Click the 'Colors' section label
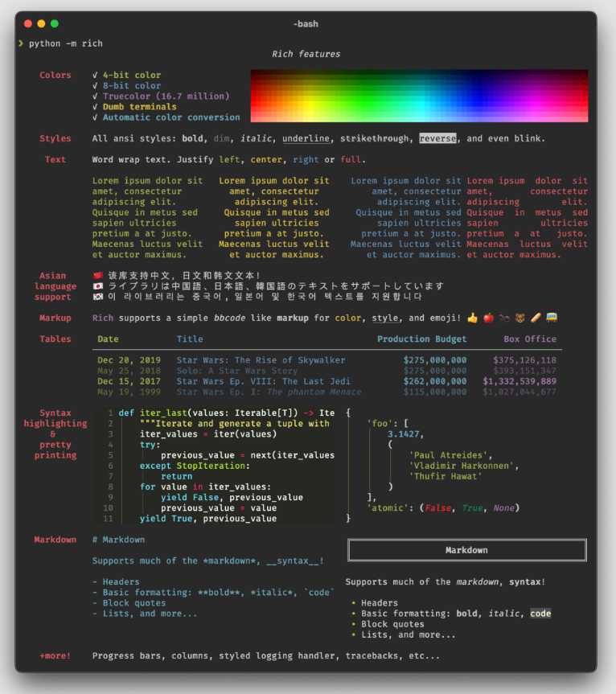 pos(55,76)
